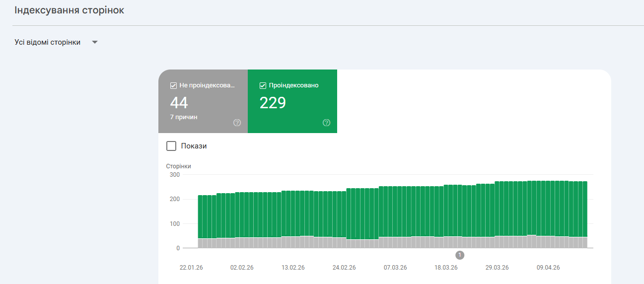This screenshot has width=644, height=284.
Task: Click the last green bar in the chart
Action: click(584, 209)
